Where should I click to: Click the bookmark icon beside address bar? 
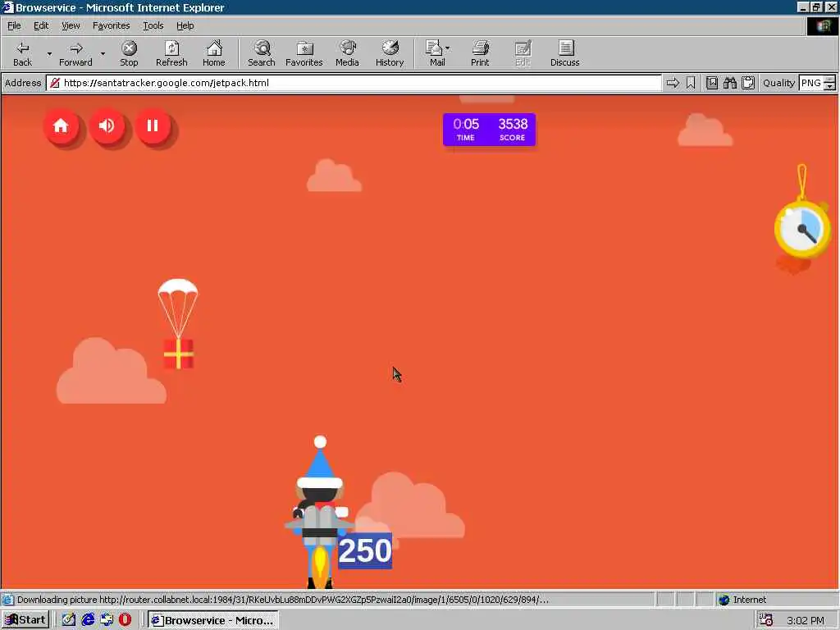691,83
